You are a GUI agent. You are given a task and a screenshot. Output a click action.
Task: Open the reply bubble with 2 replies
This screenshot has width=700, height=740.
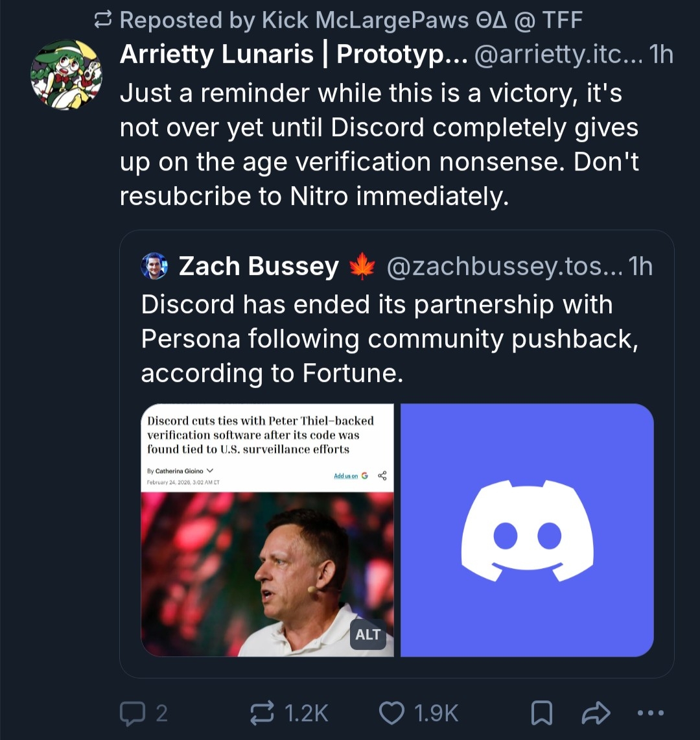132,713
